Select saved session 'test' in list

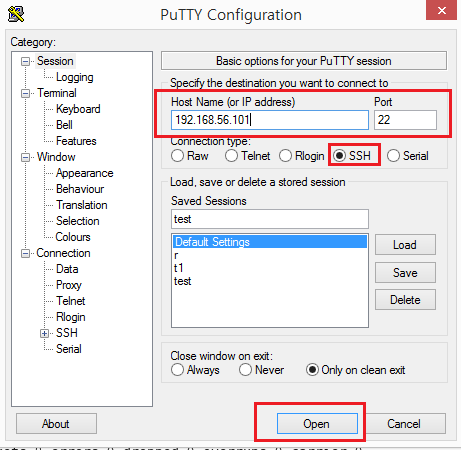pyautogui.click(x=270, y=281)
